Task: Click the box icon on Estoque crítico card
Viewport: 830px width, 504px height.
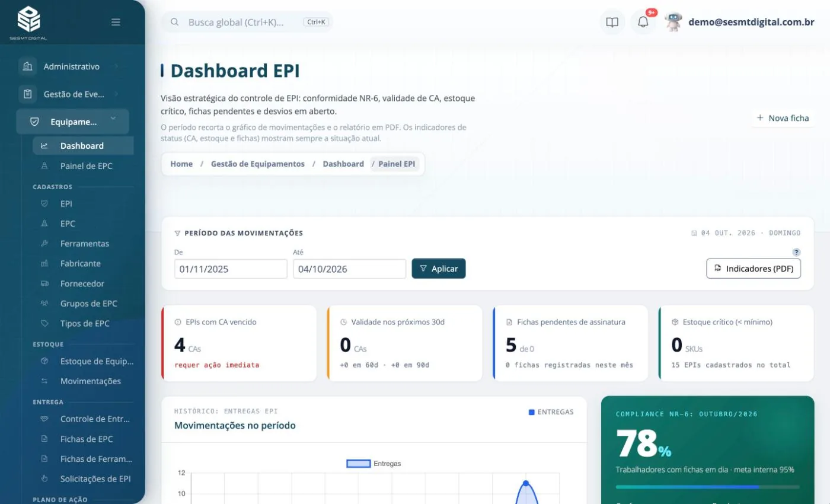Action: click(675, 322)
